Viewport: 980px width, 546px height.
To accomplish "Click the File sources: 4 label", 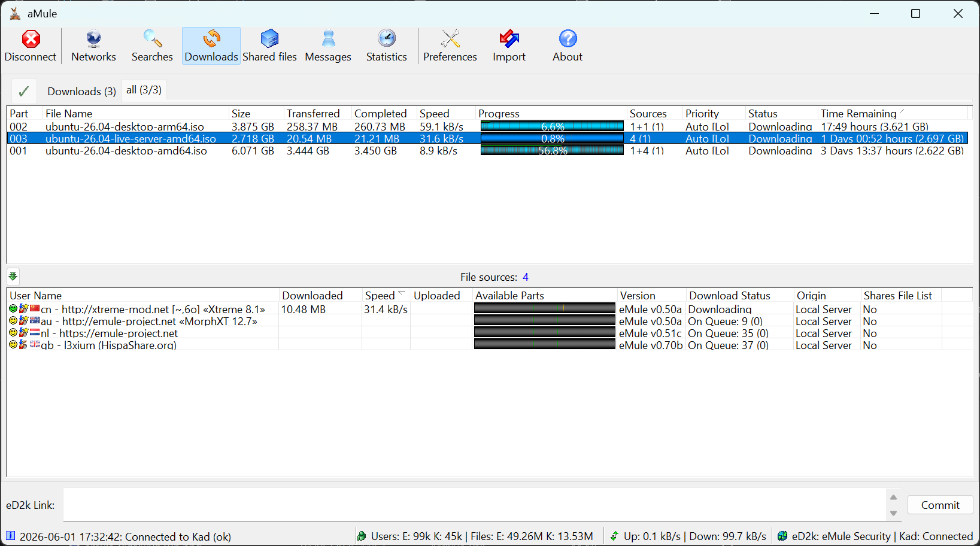I will tap(494, 277).
